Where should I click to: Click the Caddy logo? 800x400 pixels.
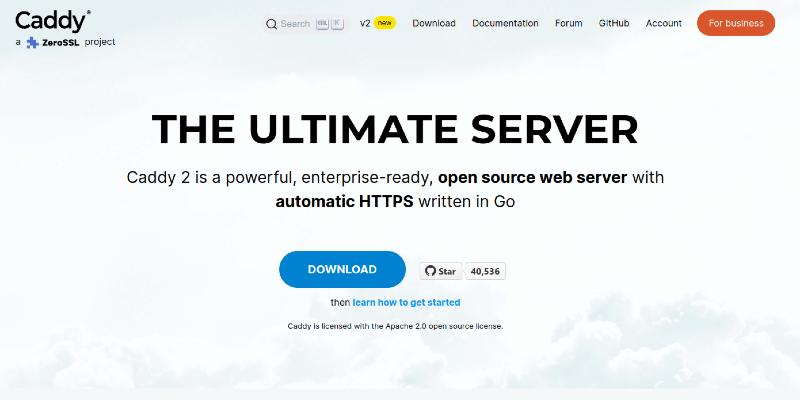53,21
